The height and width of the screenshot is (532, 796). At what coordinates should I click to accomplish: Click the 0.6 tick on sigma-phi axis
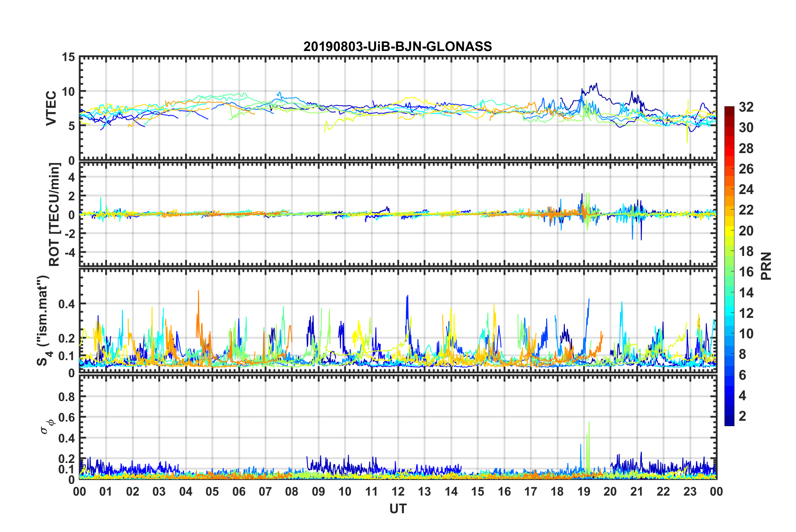[x=67, y=417]
